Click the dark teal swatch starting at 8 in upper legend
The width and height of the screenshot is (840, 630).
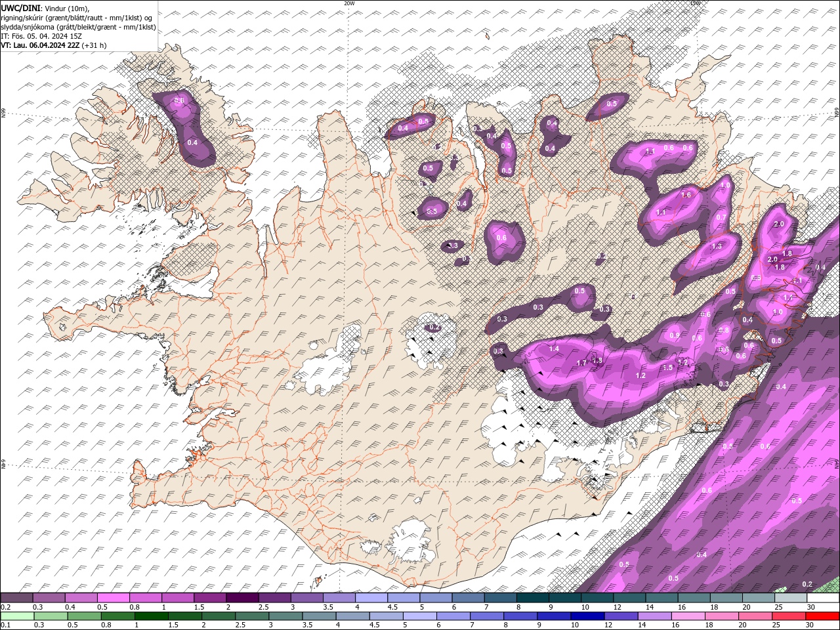pos(533,598)
